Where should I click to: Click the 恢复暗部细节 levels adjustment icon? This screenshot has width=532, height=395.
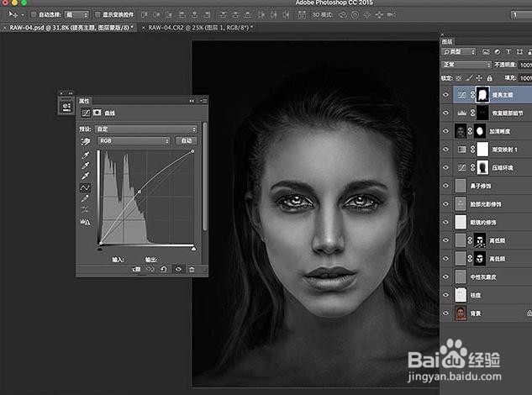tap(461, 113)
